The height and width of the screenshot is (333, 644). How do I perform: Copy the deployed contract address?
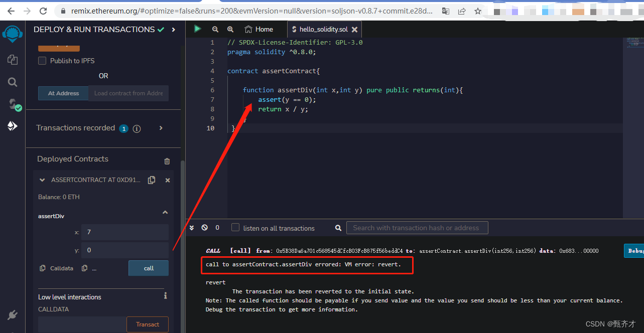click(152, 180)
